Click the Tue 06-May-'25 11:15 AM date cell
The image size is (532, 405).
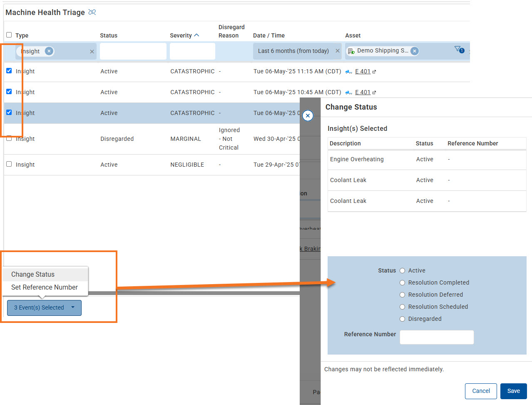(x=297, y=71)
